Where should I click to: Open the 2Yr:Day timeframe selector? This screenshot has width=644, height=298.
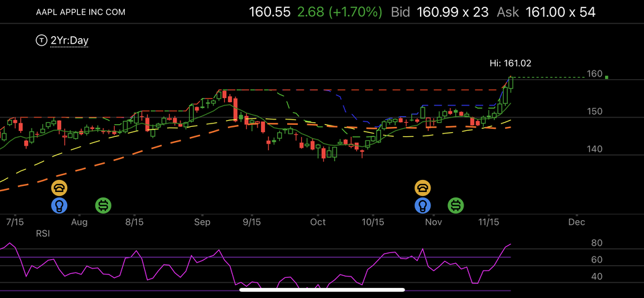coord(69,40)
